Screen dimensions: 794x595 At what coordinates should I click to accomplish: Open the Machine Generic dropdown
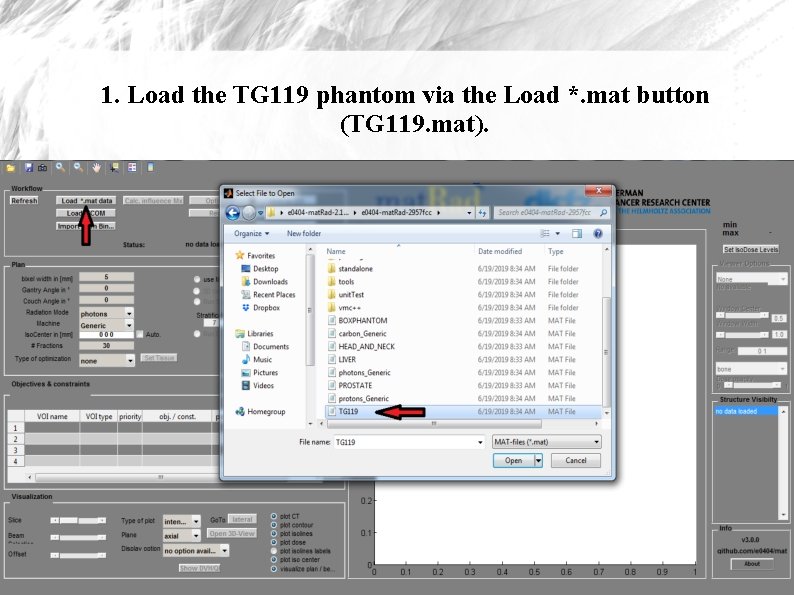[106, 325]
